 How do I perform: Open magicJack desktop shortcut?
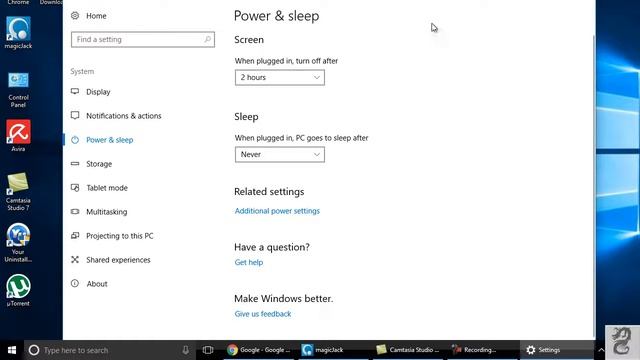18,33
